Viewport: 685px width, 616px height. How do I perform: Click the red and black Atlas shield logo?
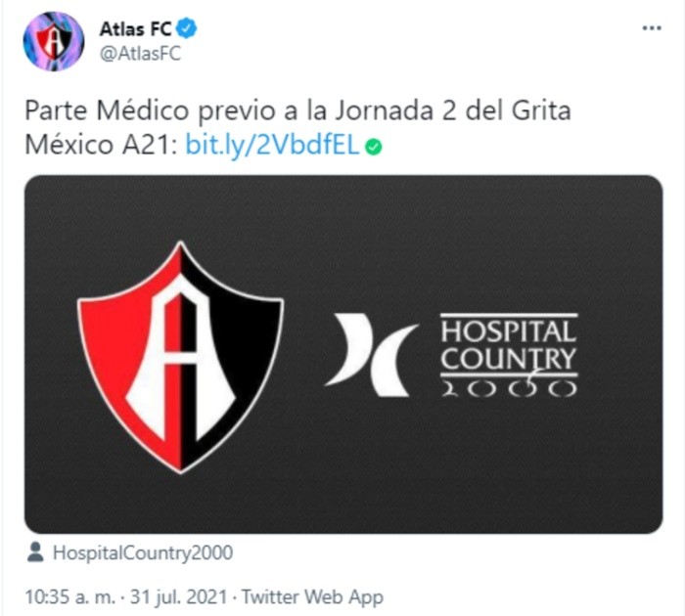(180, 357)
